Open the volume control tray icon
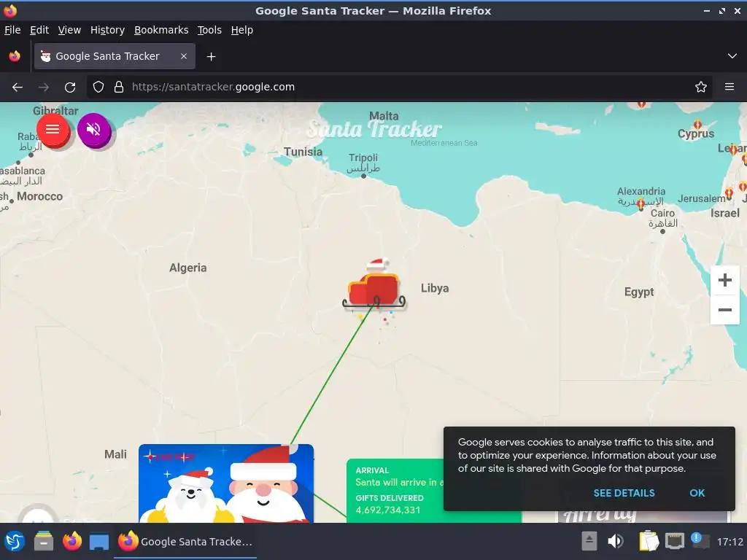 (x=615, y=542)
